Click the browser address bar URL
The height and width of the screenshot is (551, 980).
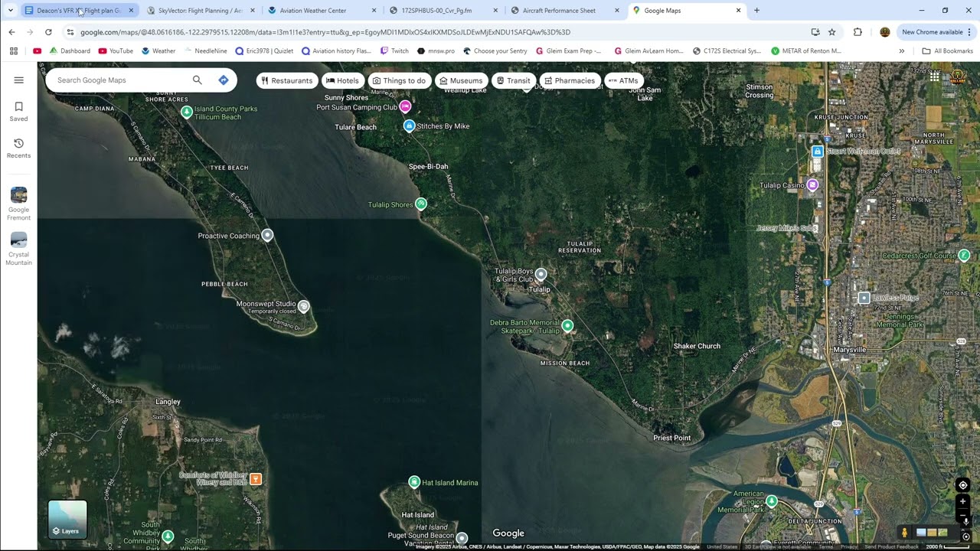point(325,32)
